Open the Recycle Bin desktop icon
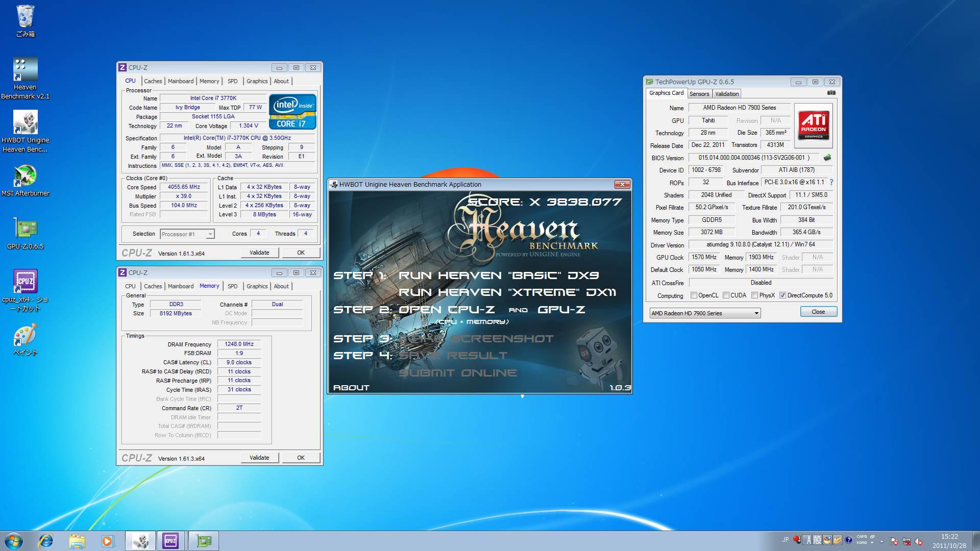 tap(25, 21)
